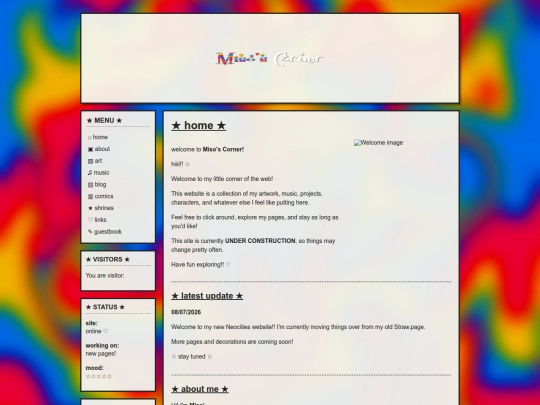Open the art menu link

[95, 161]
